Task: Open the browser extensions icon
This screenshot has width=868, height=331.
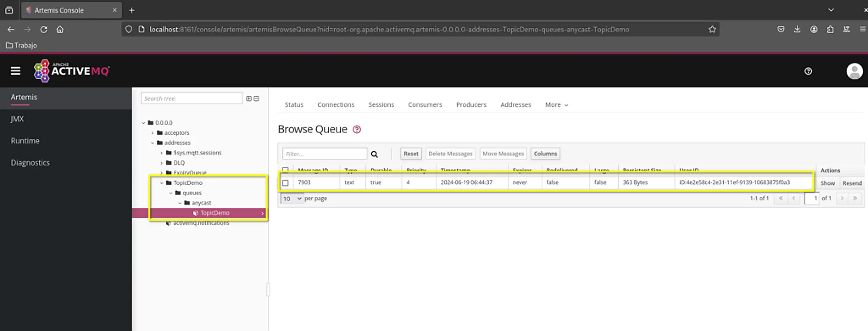Action: (830, 29)
